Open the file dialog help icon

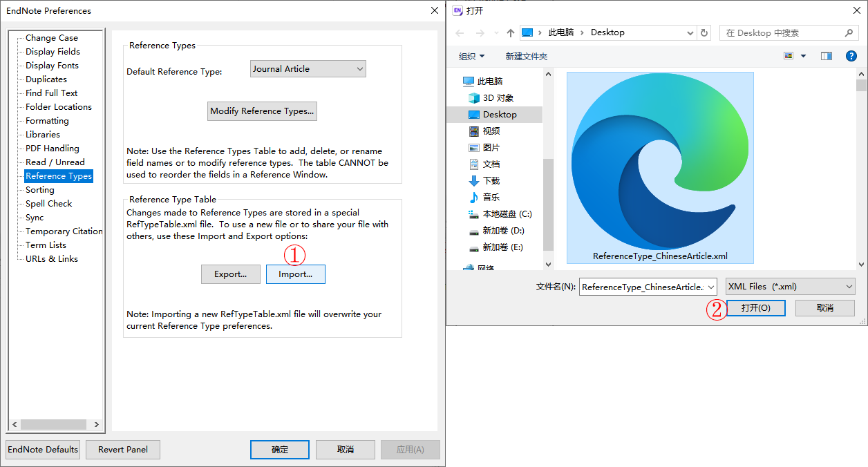851,56
